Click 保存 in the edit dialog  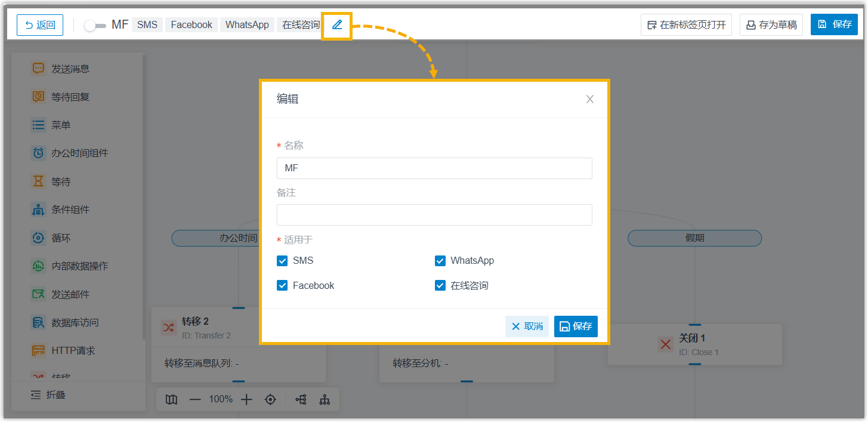[x=576, y=326]
